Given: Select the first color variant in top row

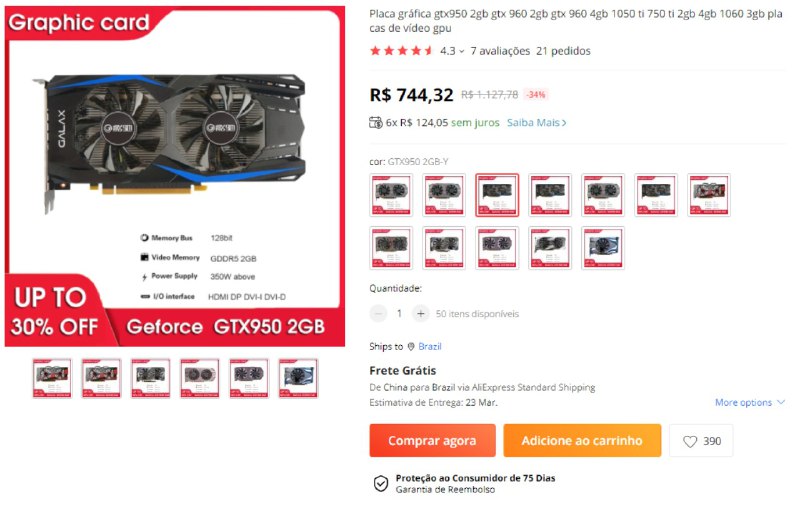Looking at the screenshot, I should [391, 195].
